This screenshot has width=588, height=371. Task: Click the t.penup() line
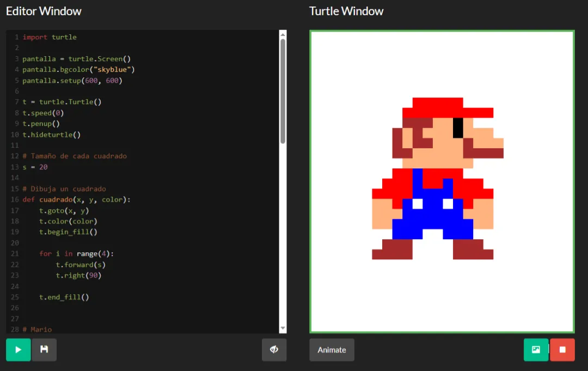coord(41,124)
